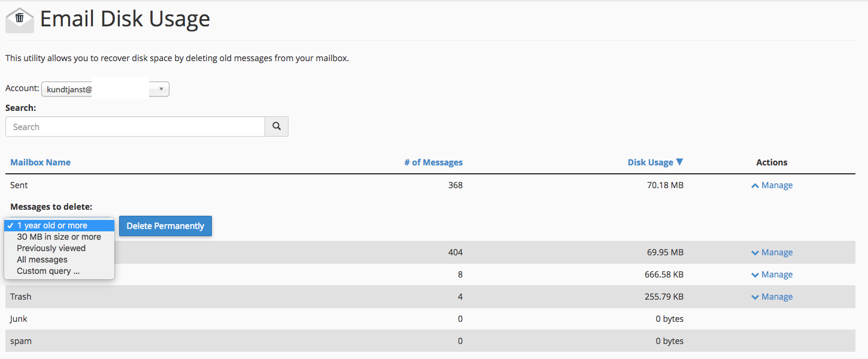Select the checked '1 year old or more' option

tap(59, 225)
